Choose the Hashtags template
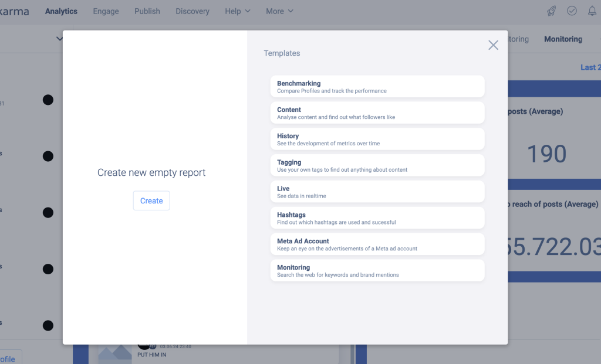This screenshot has height=364, width=601. point(377,218)
